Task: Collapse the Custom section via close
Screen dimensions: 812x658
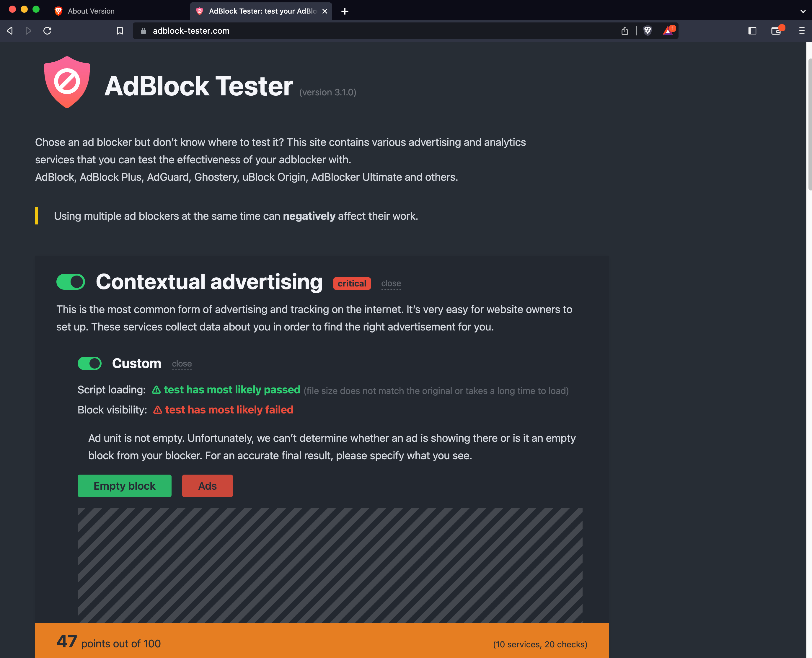Action: tap(182, 364)
